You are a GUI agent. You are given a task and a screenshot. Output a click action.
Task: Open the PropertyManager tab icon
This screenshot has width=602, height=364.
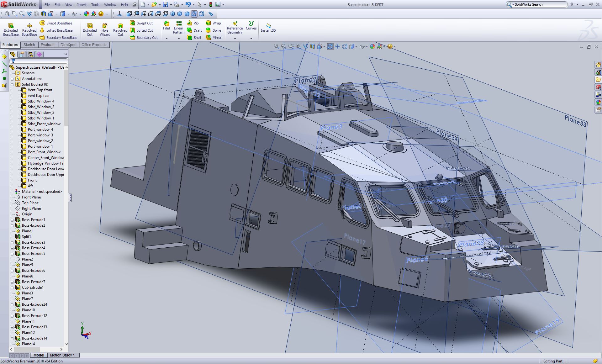click(x=21, y=54)
